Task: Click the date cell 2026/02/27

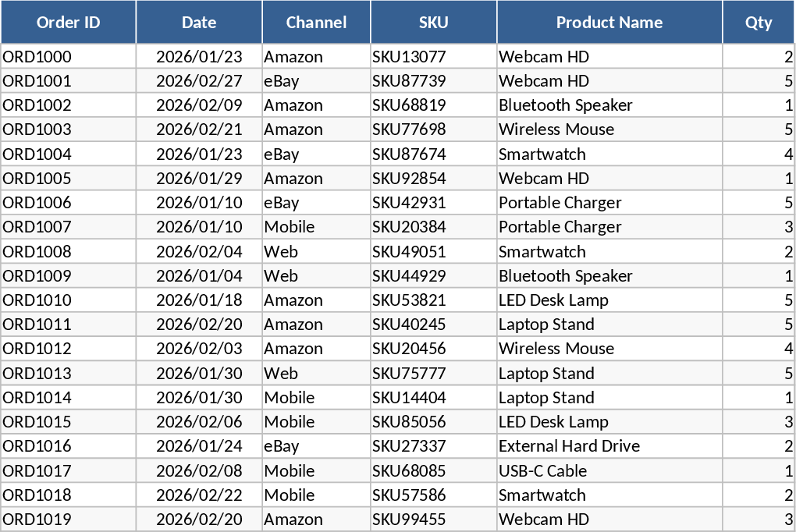Action: tap(199, 81)
